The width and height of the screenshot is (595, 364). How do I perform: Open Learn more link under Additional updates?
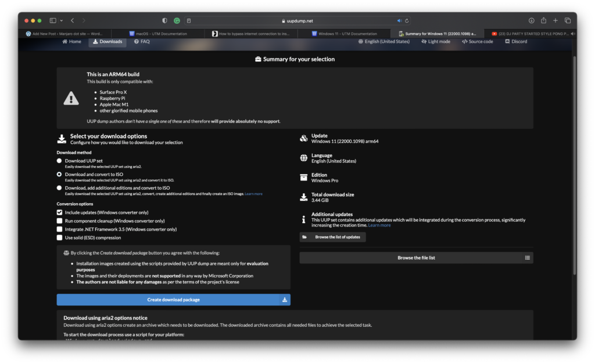point(379,225)
